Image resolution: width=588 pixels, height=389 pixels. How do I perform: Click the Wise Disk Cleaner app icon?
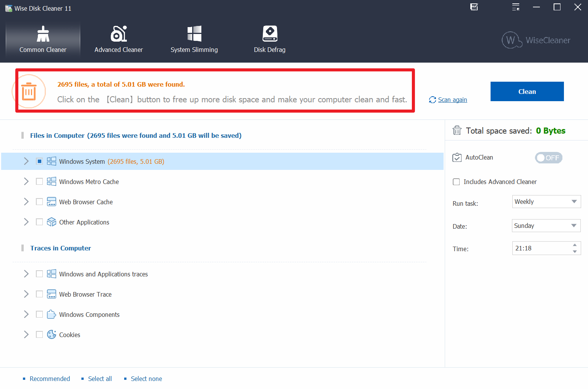point(8,8)
